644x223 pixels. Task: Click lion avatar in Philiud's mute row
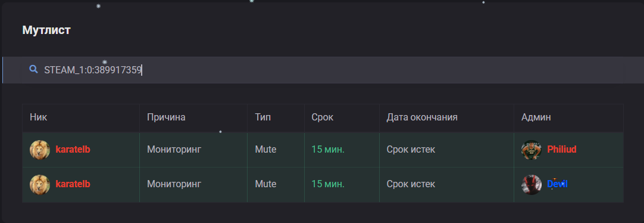40,150
